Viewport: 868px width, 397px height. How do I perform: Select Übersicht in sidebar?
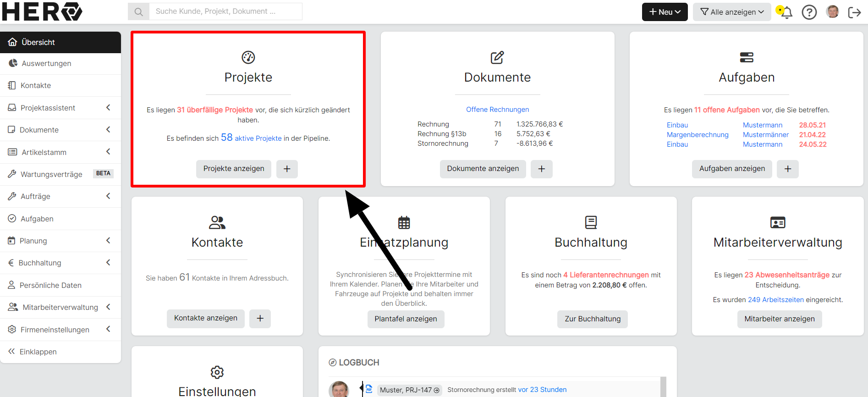[x=60, y=42]
